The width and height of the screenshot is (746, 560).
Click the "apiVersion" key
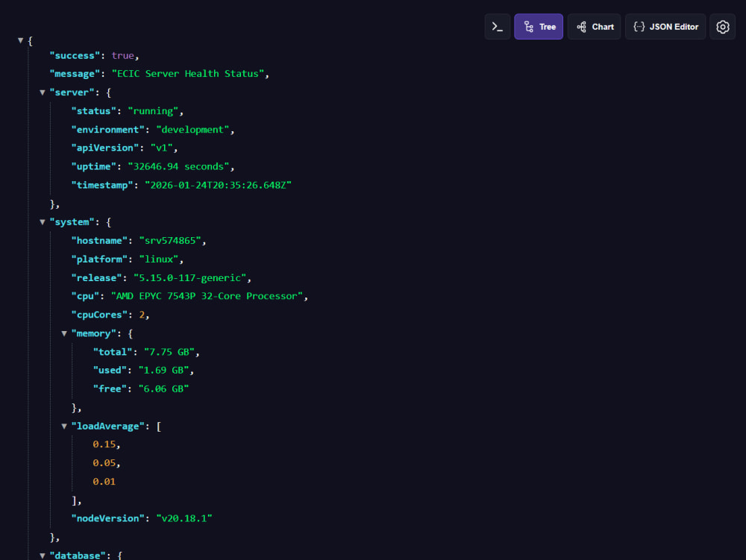tap(105, 148)
